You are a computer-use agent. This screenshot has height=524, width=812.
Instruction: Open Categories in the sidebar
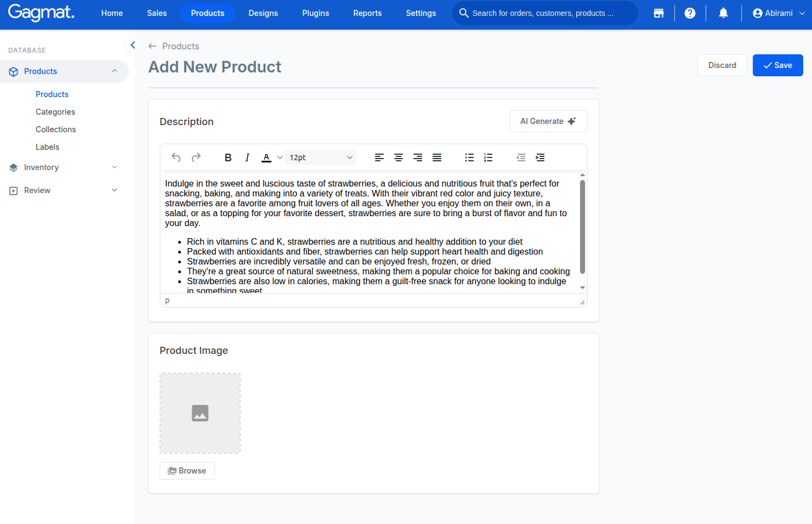click(x=55, y=112)
